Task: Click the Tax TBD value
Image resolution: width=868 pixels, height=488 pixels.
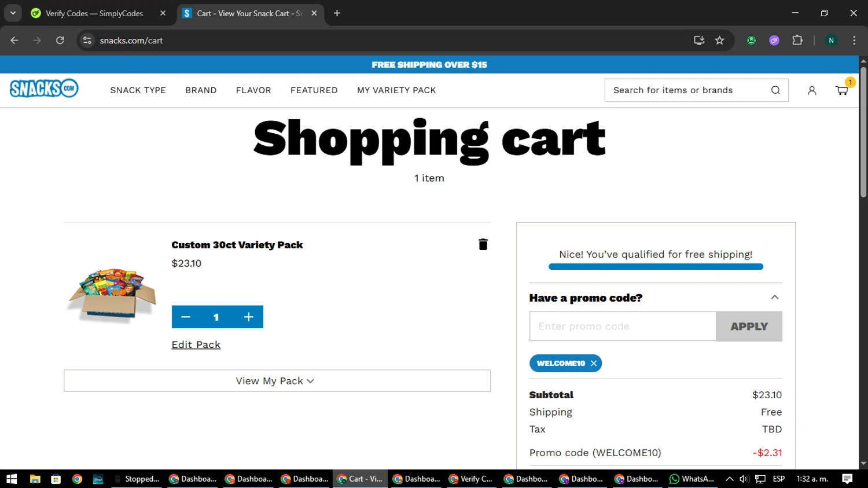Action: coord(772,430)
